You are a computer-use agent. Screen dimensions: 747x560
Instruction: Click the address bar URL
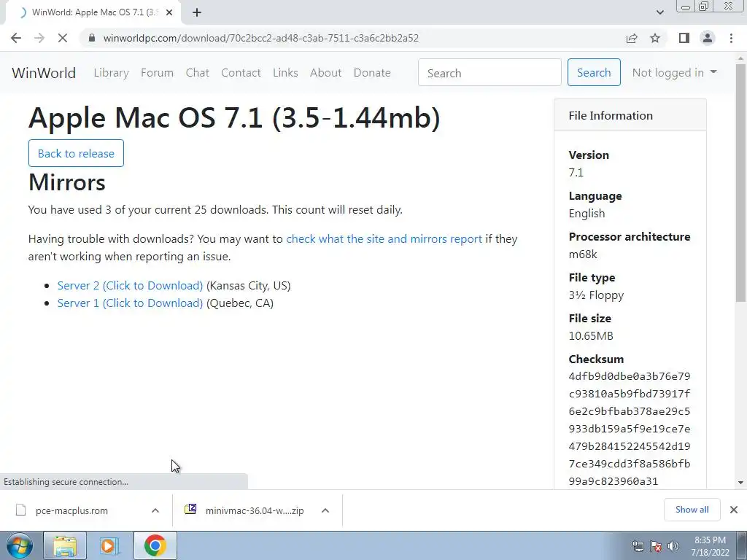click(260, 38)
